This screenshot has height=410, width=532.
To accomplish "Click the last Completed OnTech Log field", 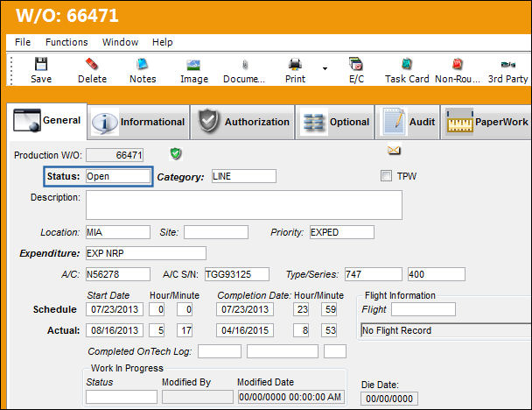I will [x=335, y=351].
